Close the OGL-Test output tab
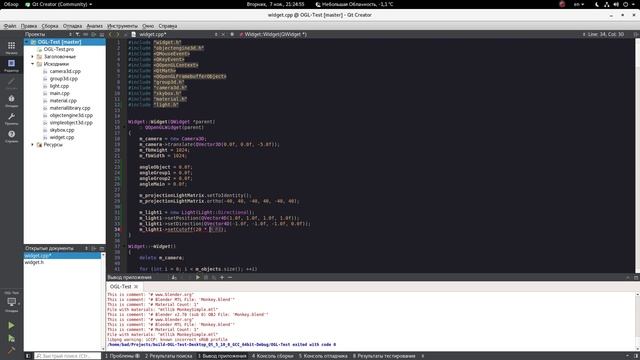This screenshot has height=360, width=640. click(136, 287)
